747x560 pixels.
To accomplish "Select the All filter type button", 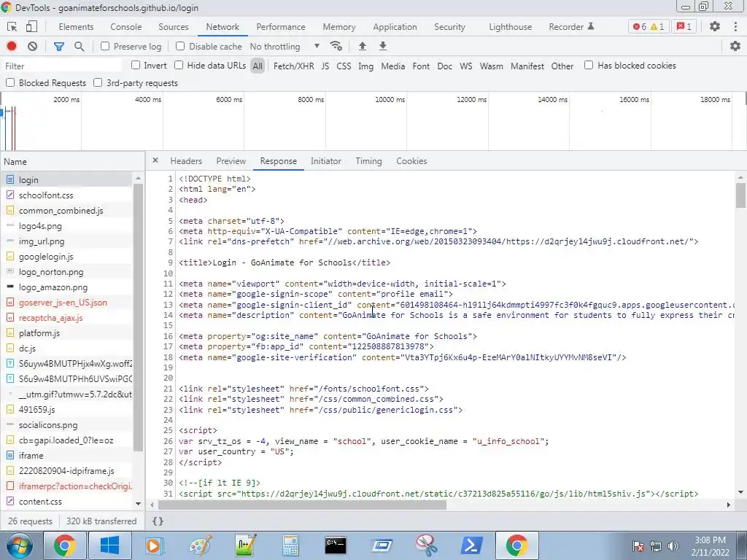I will [x=258, y=66].
